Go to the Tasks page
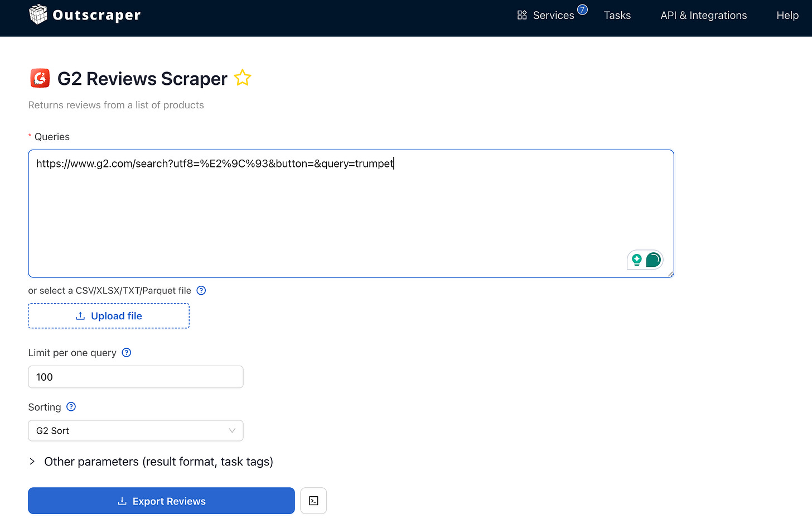The image size is (812, 528). click(617, 16)
